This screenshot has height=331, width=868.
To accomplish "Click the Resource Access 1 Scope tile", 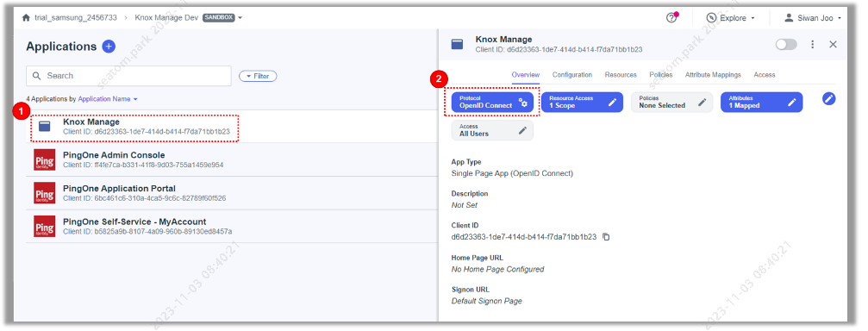I will [x=583, y=103].
